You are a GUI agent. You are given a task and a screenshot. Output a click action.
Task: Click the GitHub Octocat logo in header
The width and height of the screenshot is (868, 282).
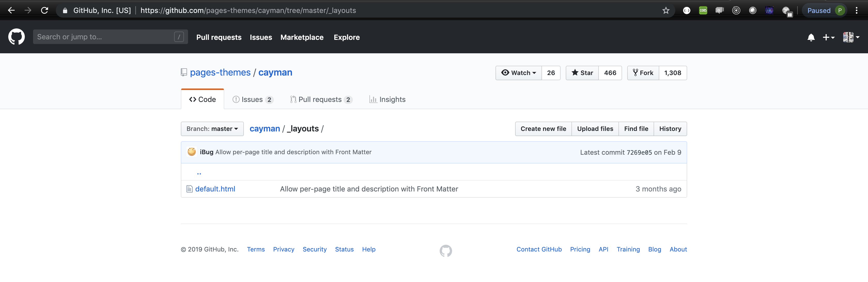17,37
